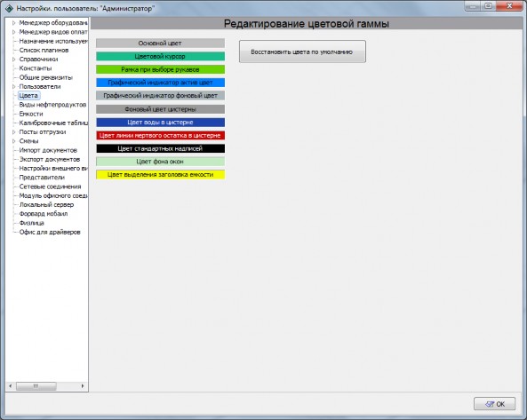Select the Сетевые соединения tree item

tap(50, 186)
